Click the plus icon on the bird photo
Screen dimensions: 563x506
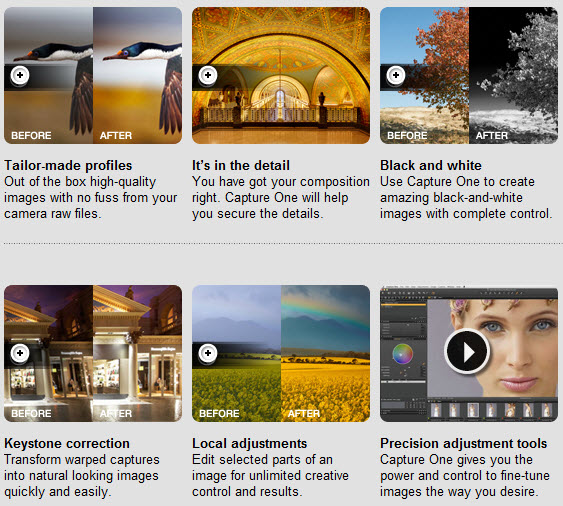pyautogui.click(x=20, y=75)
